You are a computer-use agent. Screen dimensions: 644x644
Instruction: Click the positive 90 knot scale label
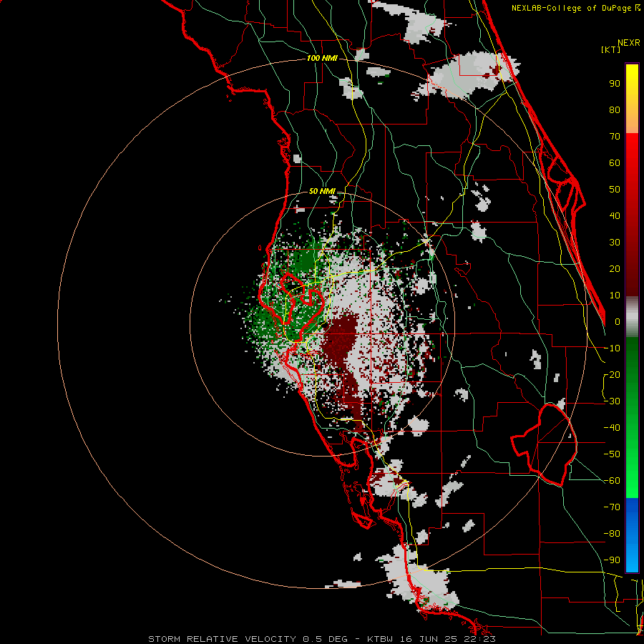click(x=615, y=84)
